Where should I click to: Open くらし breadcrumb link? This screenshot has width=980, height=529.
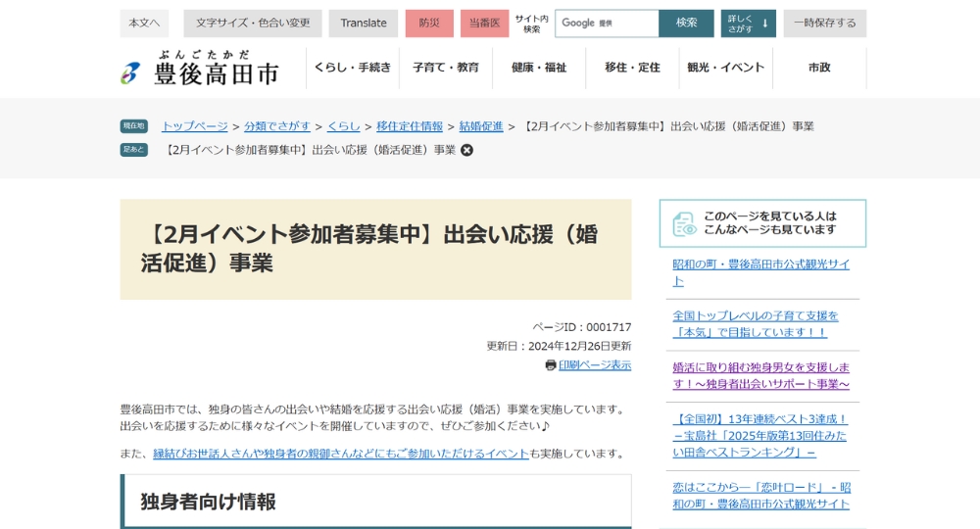pos(344,126)
